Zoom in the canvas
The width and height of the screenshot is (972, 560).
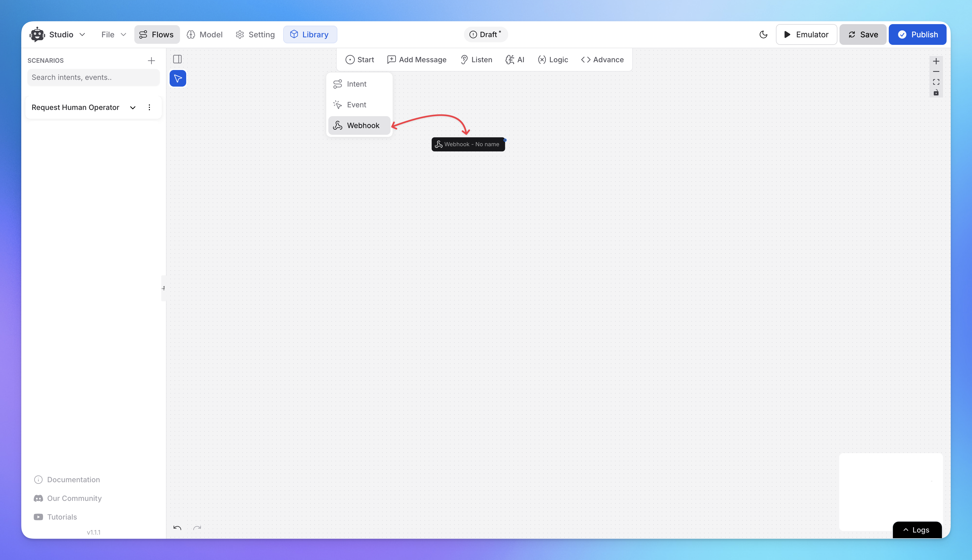tap(936, 61)
